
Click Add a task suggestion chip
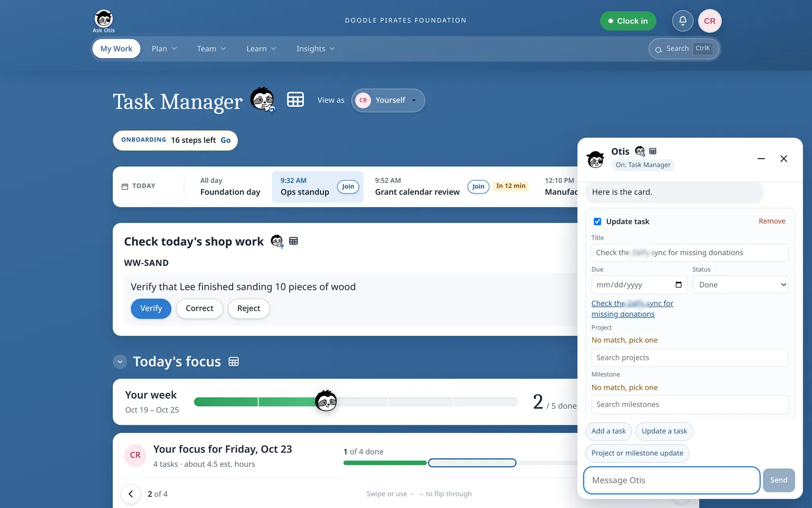pos(608,431)
